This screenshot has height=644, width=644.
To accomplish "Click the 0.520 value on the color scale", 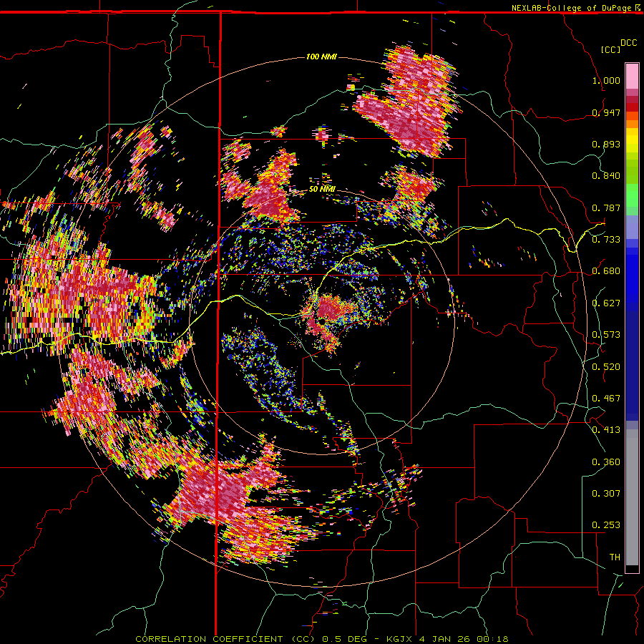I will pyautogui.click(x=606, y=366).
